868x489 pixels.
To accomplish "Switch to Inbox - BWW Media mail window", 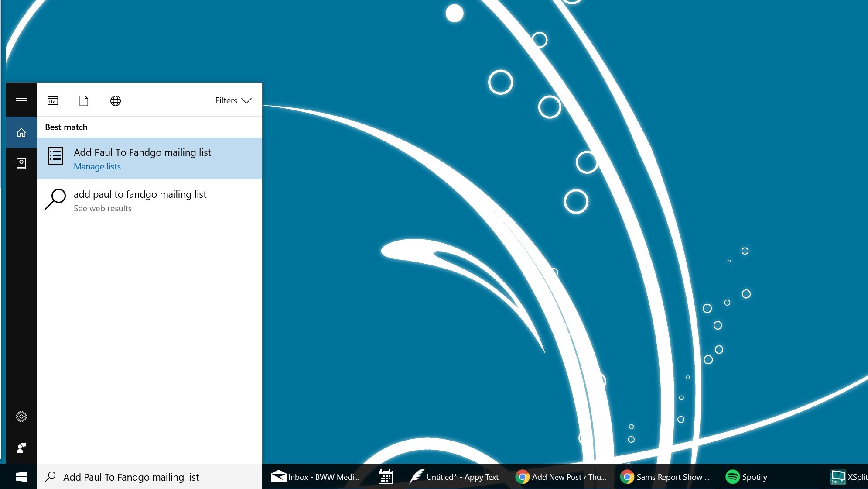I will click(x=315, y=477).
